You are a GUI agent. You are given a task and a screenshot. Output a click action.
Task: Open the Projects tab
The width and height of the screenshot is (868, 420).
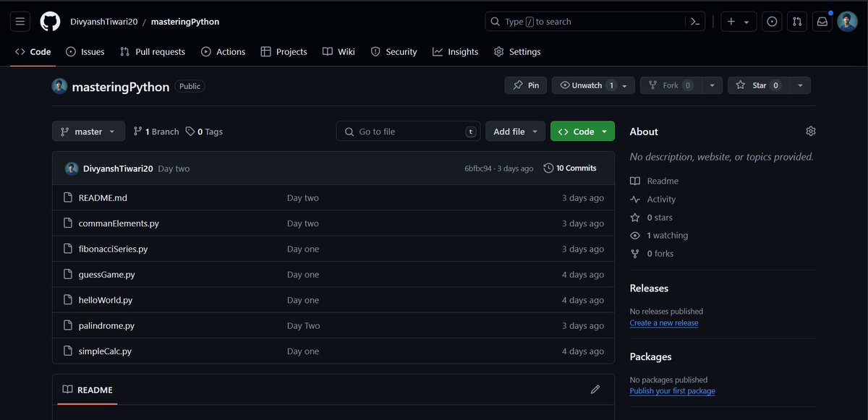(284, 52)
